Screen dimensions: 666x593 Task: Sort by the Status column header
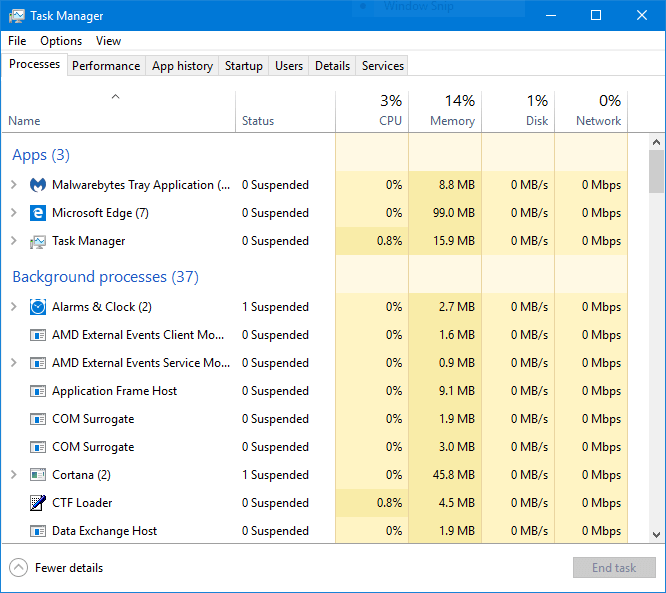pyautogui.click(x=285, y=111)
